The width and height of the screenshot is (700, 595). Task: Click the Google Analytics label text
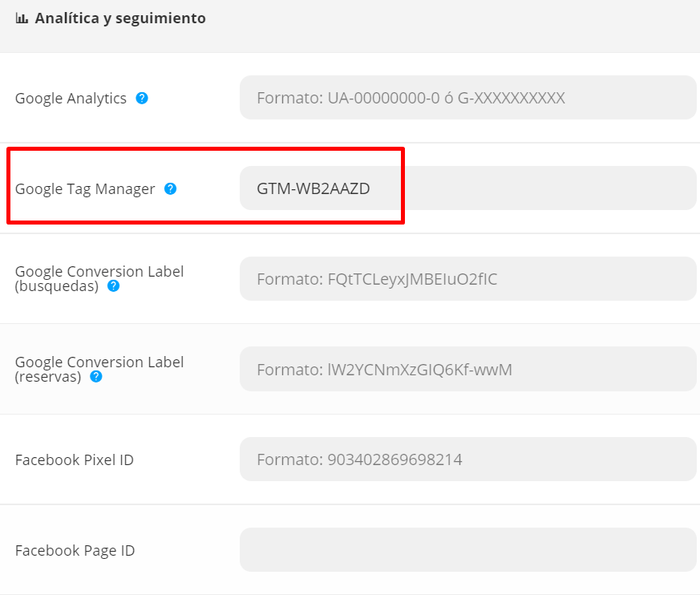coord(70,98)
